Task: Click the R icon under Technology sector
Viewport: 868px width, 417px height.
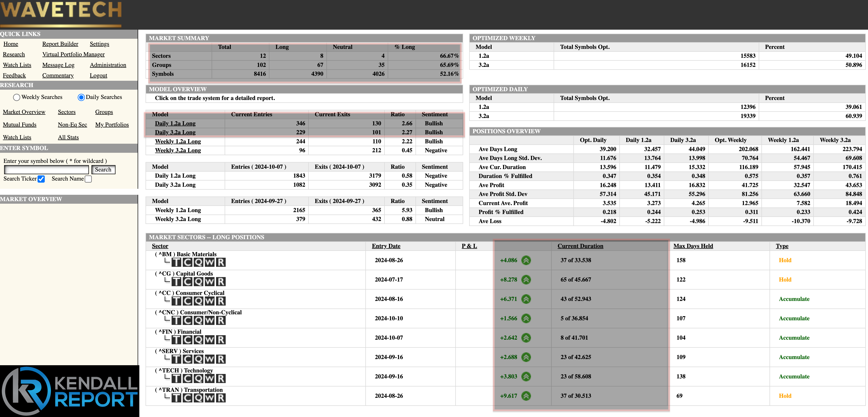Action: (x=221, y=379)
